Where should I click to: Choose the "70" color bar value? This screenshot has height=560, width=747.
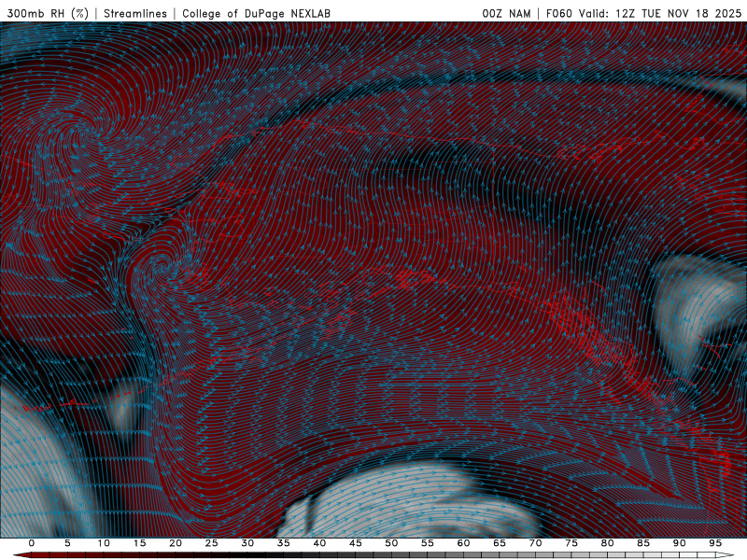click(535, 543)
